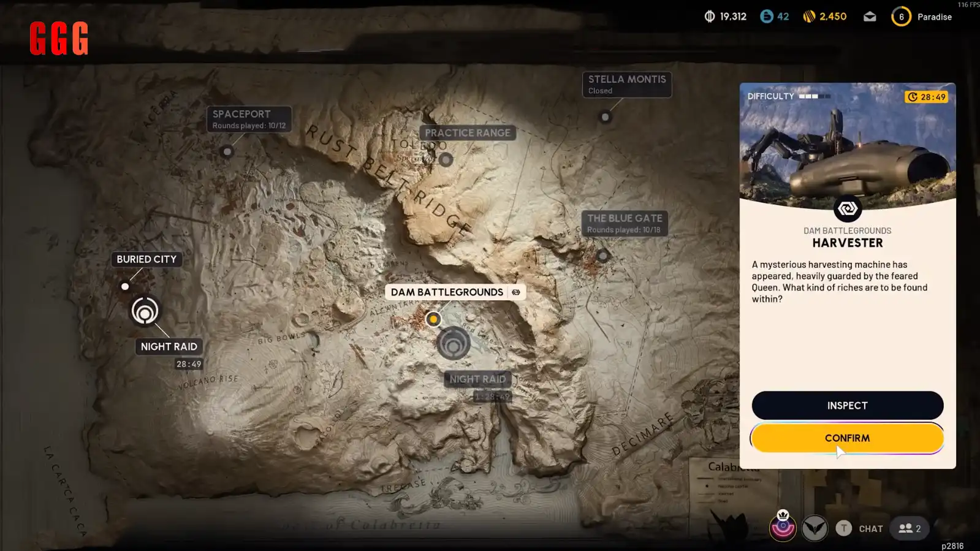The height and width of the screenshot is (551, 980).
Task: Select the Buried City map label
Action: [x=146, y=259]
